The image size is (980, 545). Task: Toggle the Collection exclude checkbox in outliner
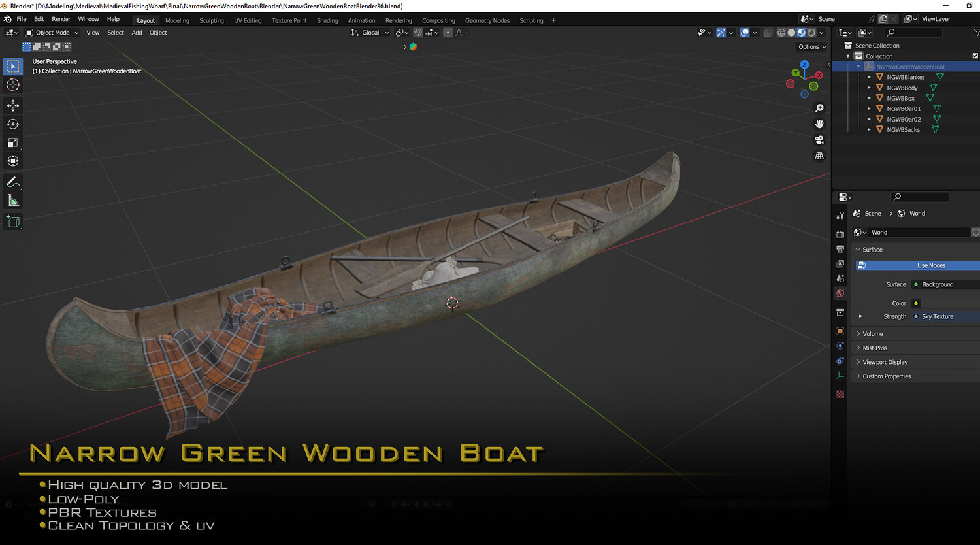(975, 56)
